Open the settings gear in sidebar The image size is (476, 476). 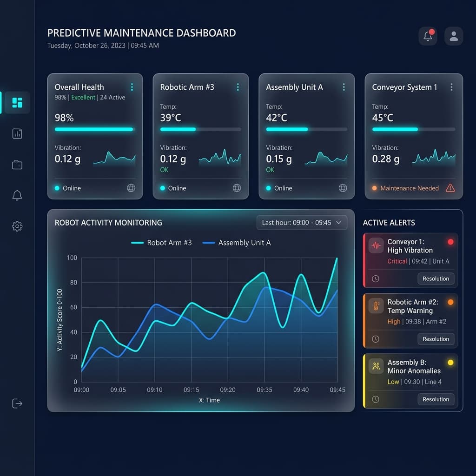pos(17,226)
